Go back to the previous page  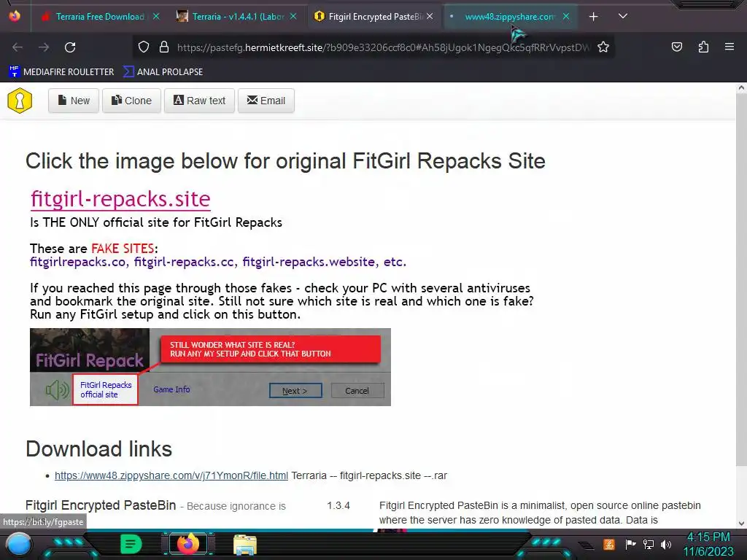point(18,47)
